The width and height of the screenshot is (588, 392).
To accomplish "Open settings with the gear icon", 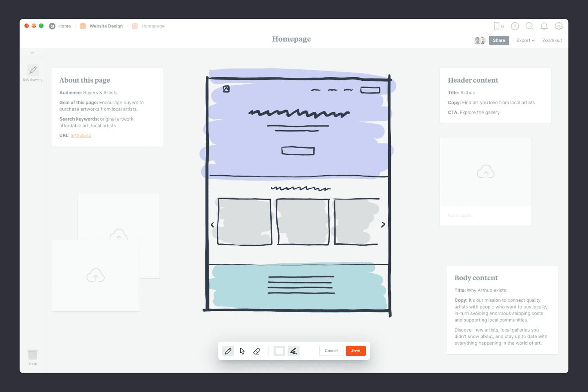I will [x=559, y=26].
